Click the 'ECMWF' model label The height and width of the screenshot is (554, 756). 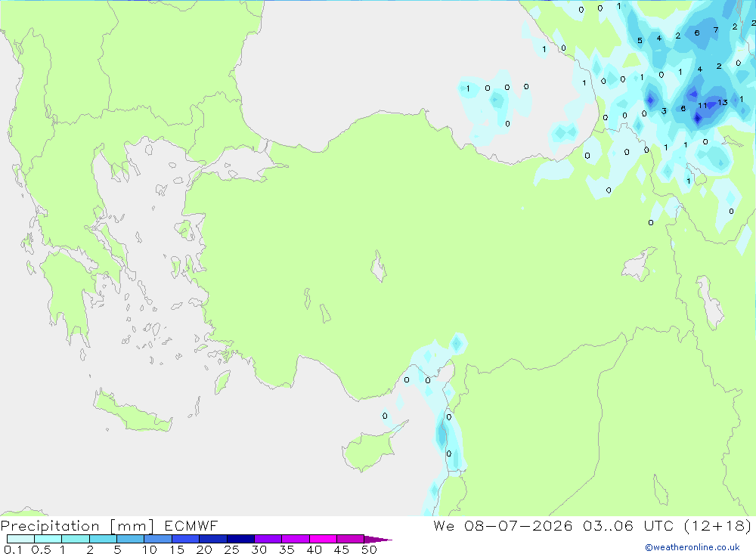(x=191, y=525)
